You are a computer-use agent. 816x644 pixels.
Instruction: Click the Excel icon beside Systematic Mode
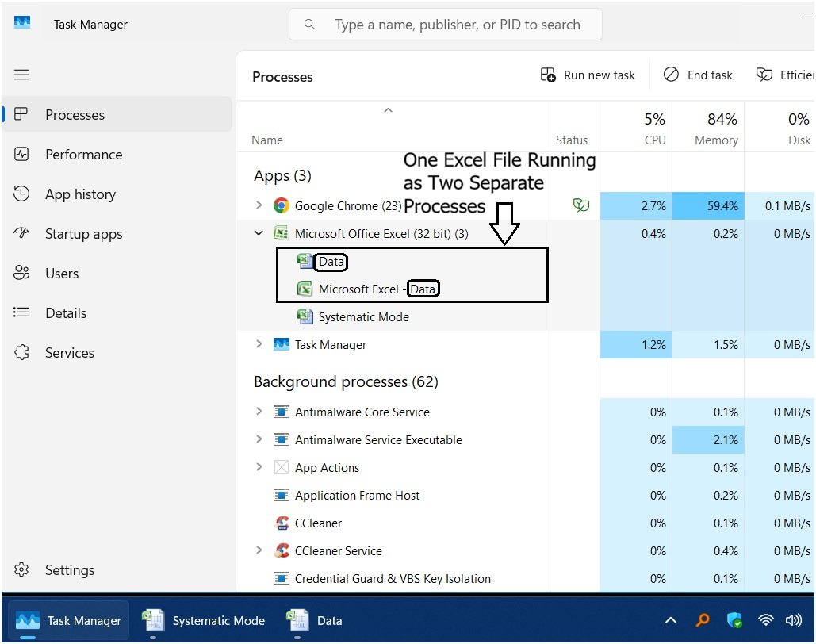click(x=305, y=316)
